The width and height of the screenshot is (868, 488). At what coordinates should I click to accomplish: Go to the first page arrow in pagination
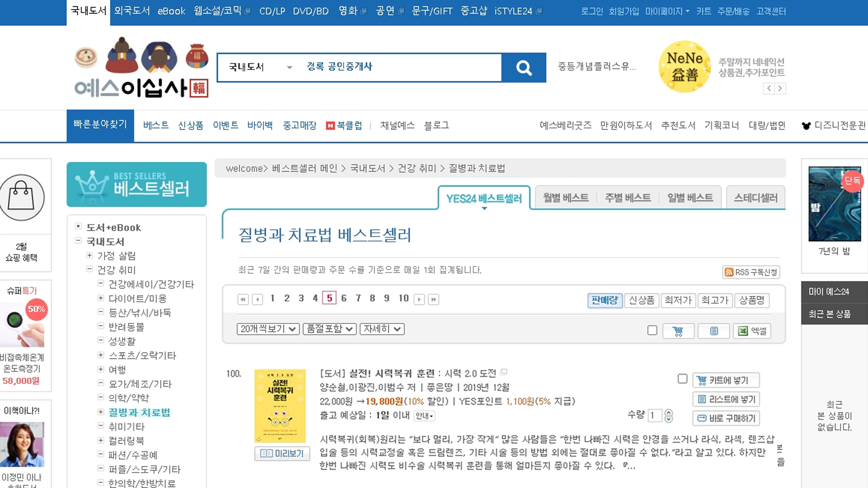pyautogui.click(x=243, y=299)
